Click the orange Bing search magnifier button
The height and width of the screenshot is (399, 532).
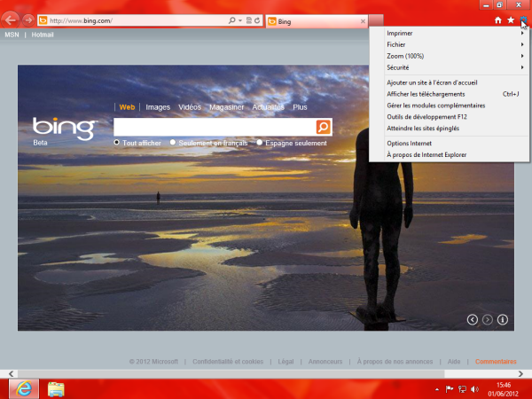(x=323, y=128)
